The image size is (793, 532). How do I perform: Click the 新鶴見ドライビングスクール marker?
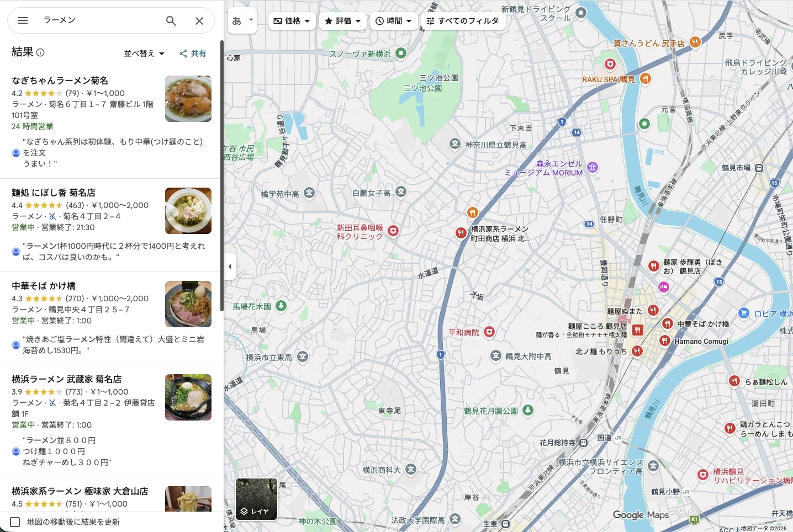581,12
